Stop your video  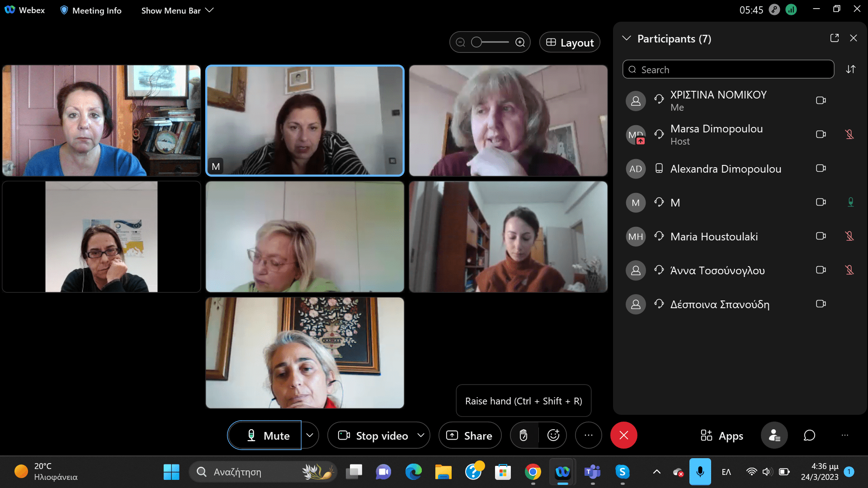click(373, 435)
